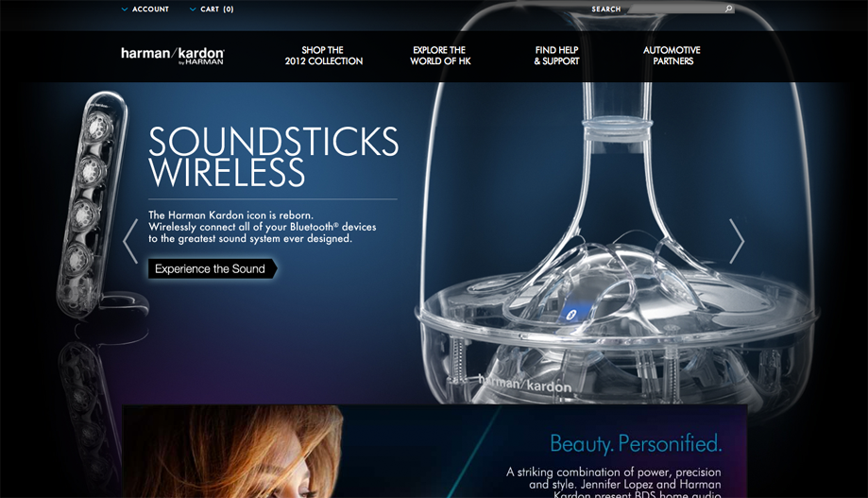Click the Soundsticks Wireless headline
The image size is (868, 498).
[274, 157]
